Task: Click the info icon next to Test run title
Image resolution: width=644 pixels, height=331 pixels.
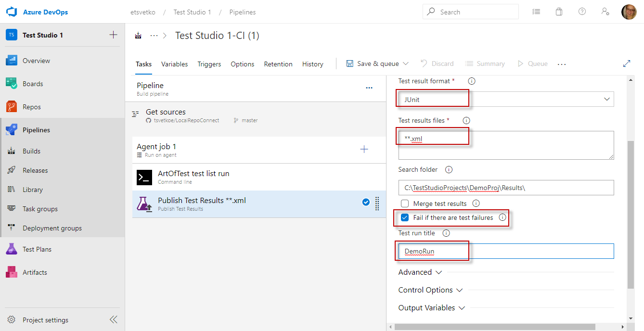Action: 446,233
